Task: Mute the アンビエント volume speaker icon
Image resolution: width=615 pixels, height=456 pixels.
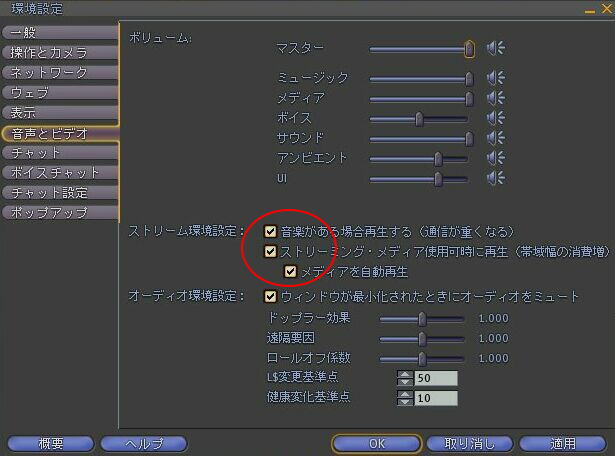Action: [x=495, y=158]
